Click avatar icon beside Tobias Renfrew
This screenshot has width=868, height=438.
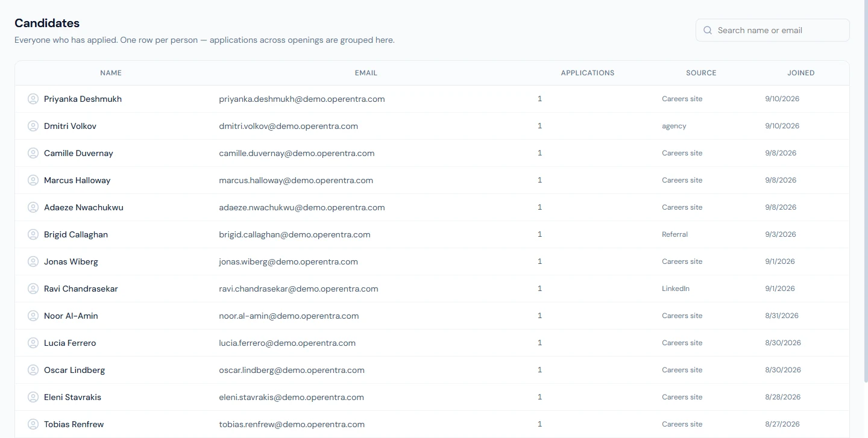click(33, 424)
